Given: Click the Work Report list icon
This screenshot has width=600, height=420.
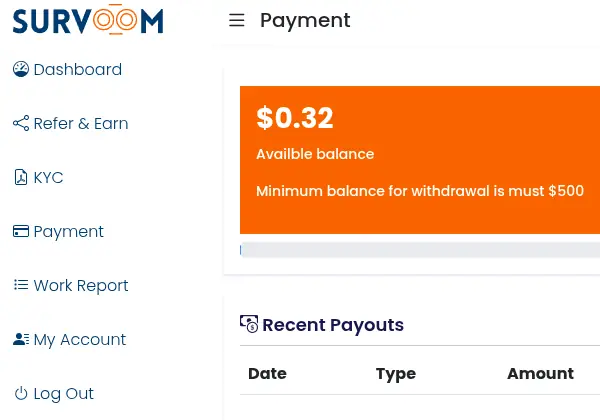Looking at the screenshot, I should [x=21, y=285].
